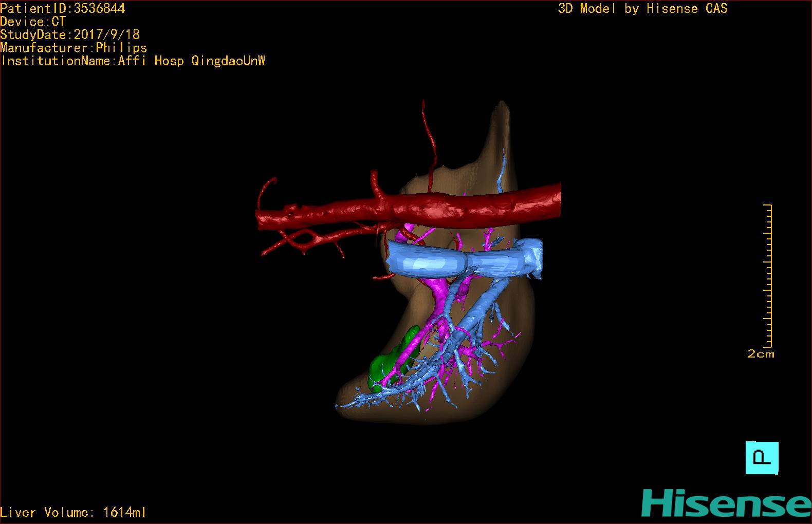This screenshot has height=524, width=812.
Task: Select the 'Manufacturer:Philips' text
Action: pyautogui.click(x=73, y=48)
